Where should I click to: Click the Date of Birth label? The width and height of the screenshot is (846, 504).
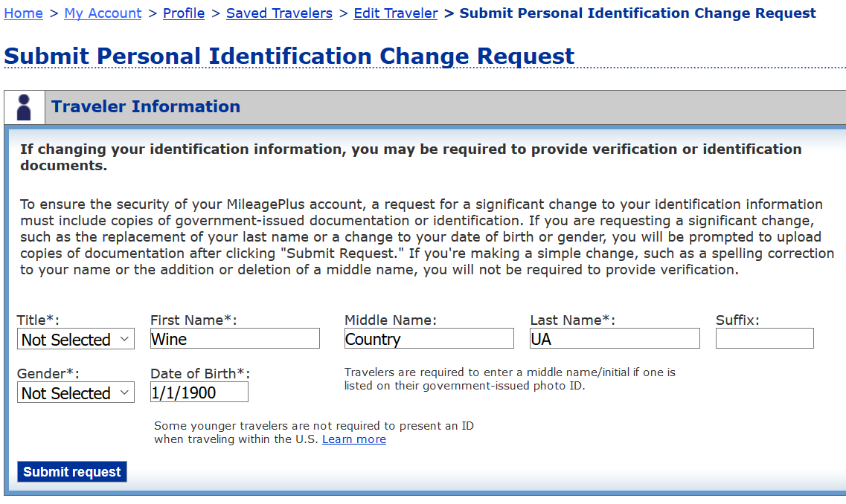[x=200, y=374]
